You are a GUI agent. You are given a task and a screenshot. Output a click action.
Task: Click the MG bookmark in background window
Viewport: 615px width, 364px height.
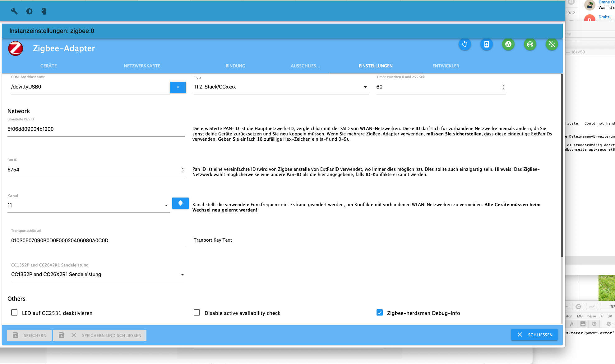coord(580,316)
